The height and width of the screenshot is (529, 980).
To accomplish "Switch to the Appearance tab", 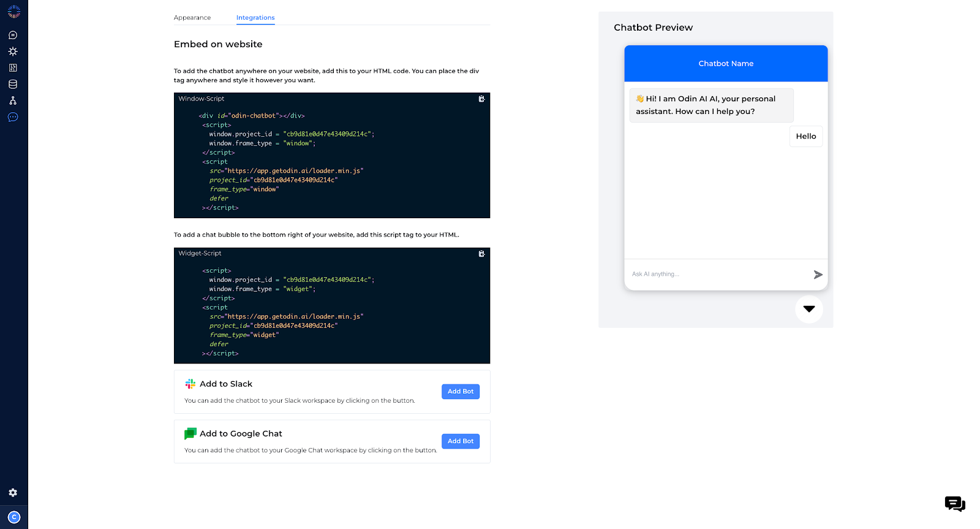I will click(x=192, y=18).
